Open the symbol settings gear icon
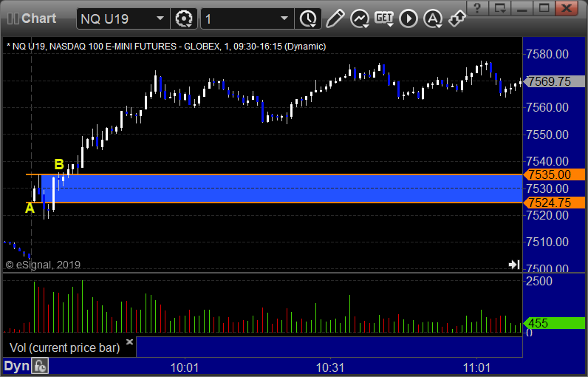The height and width of the screenshot is (377, 588). click(184, 18)
